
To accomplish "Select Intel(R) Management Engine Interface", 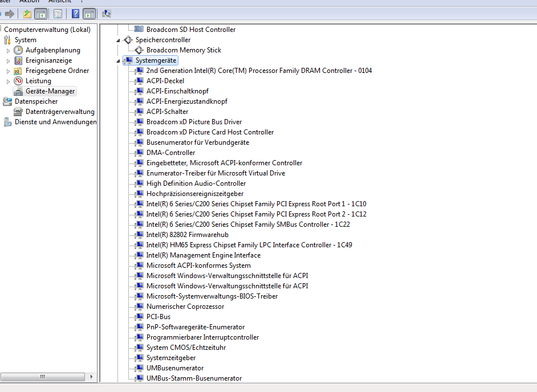I will pos(204,255).
